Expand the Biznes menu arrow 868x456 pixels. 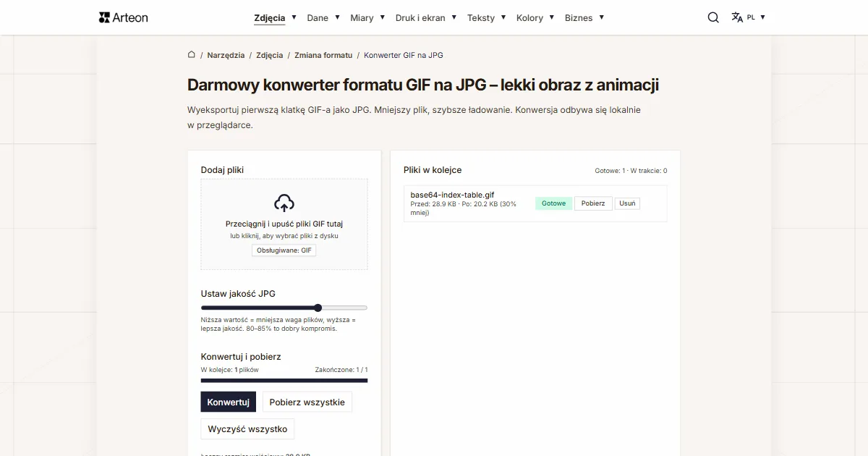tap(601, 17)
